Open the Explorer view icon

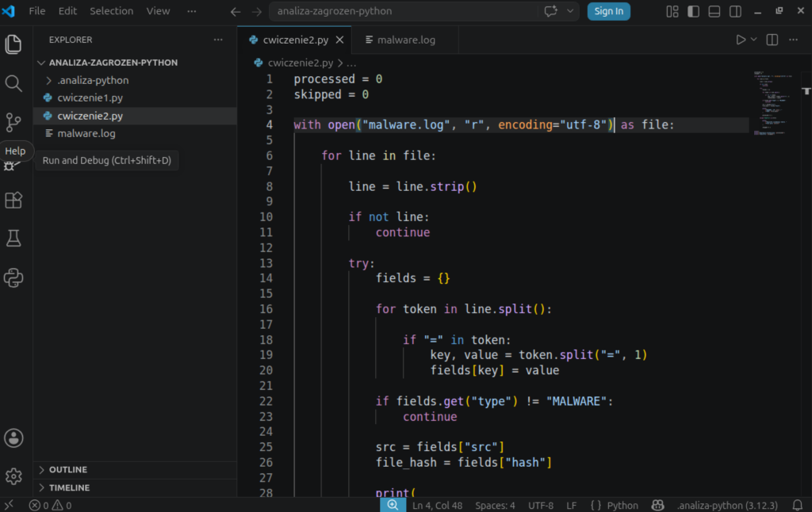13,44
